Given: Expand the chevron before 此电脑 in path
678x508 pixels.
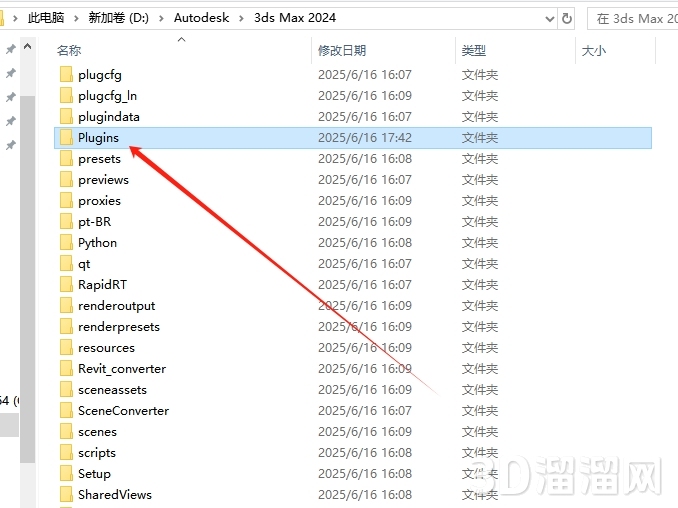Looking at the screenshot, I should tap(15, 18).
